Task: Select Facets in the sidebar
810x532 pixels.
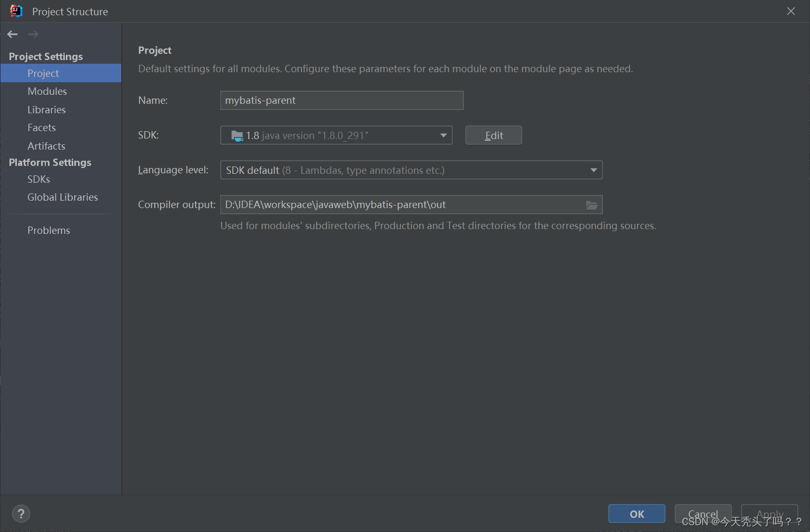Action: (x=41, y=127)
